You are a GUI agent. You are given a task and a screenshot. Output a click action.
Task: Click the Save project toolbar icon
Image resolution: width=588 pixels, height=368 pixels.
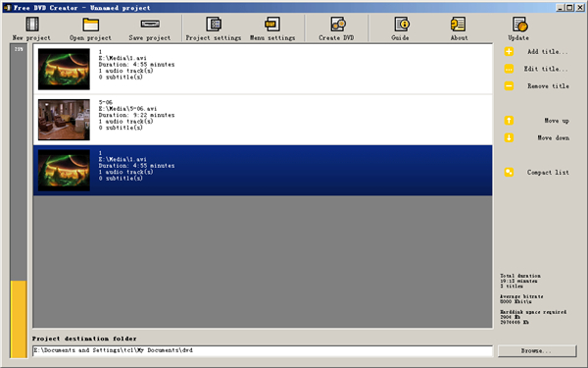click(150, 24)
